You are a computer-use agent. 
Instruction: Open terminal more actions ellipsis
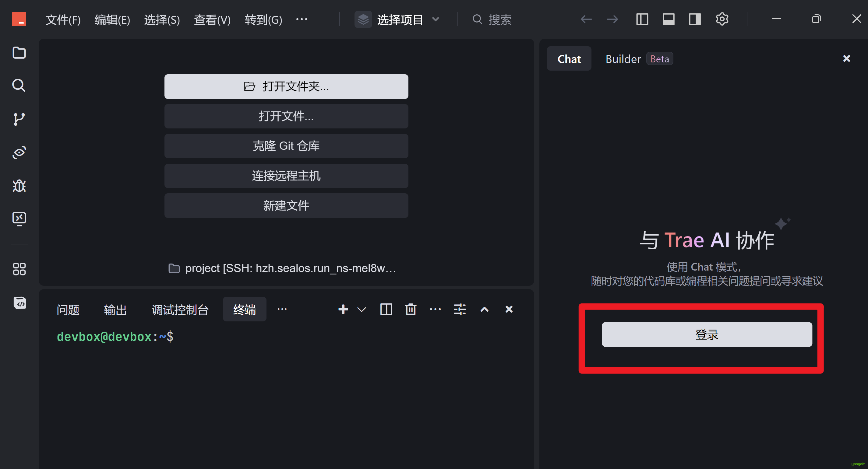click(435, 309)
